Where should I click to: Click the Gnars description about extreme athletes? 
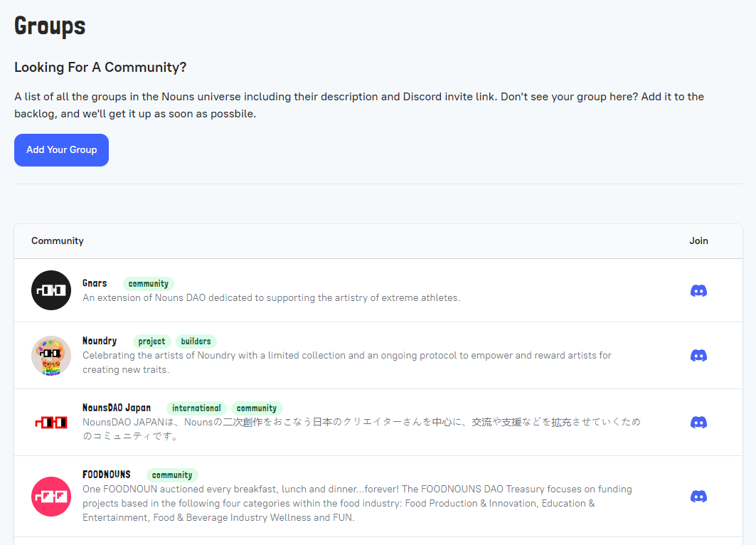tap(272, 297)
